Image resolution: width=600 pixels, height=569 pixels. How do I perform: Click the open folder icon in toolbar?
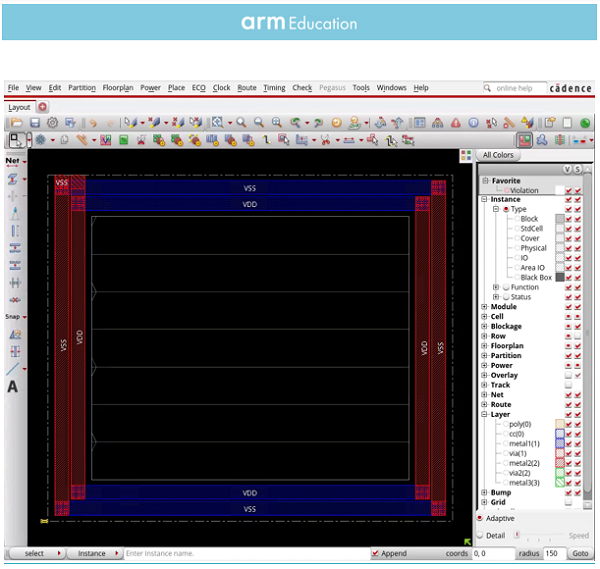(17, 123)
